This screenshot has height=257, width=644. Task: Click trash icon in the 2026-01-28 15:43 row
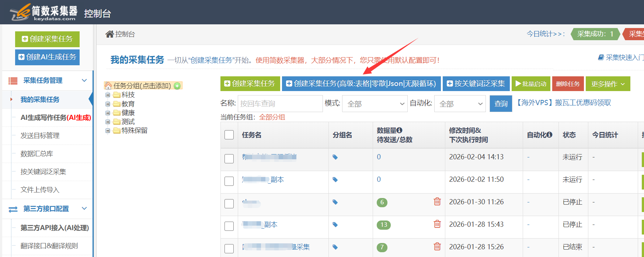pyautogui.click(x=437, y=224)
